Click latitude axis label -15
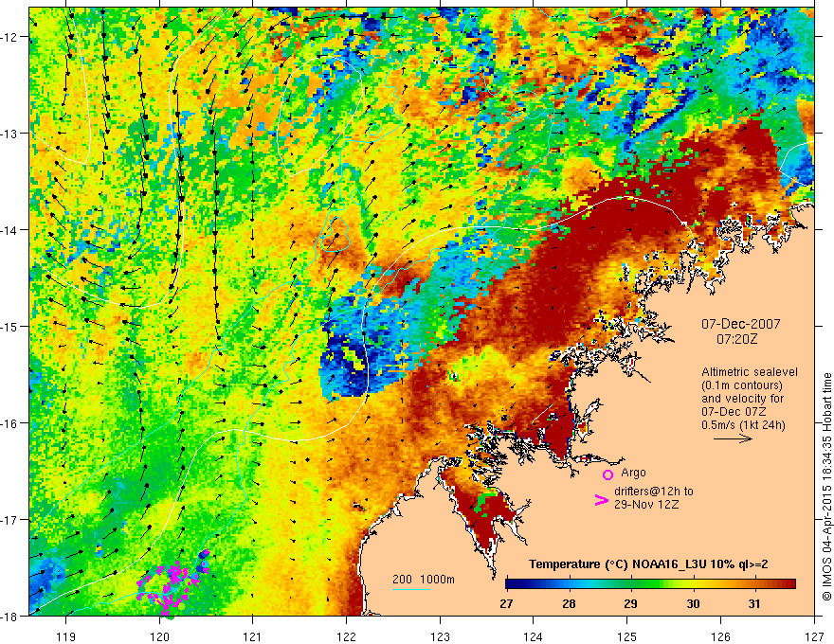Screen dimensions: 834x644 10,326
